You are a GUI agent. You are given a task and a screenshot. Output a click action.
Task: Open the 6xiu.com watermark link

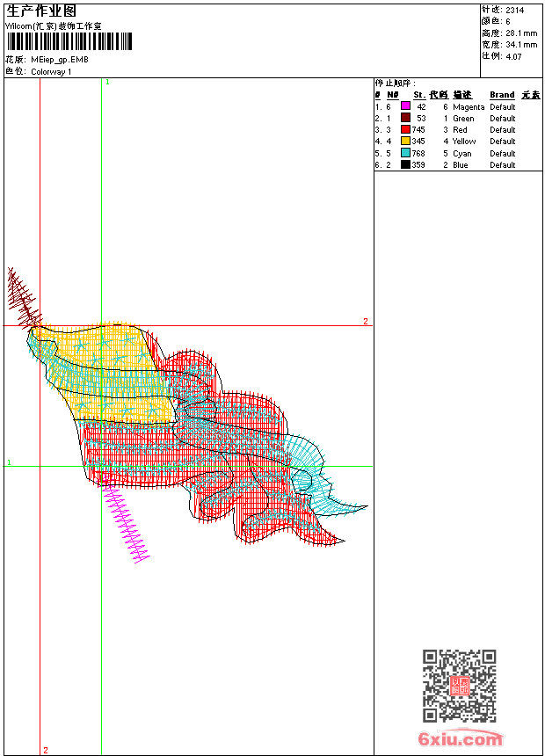(461, 739)
